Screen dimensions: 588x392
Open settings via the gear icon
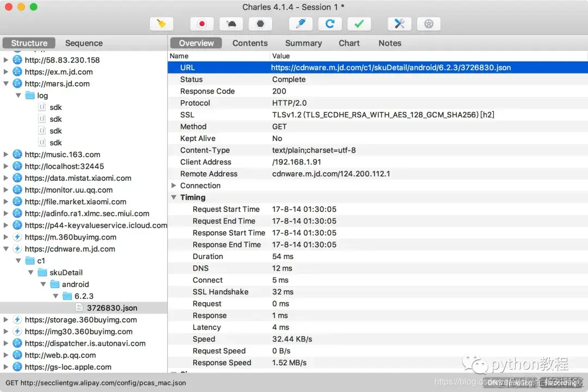pyautogui.click(x=428, y=24)
